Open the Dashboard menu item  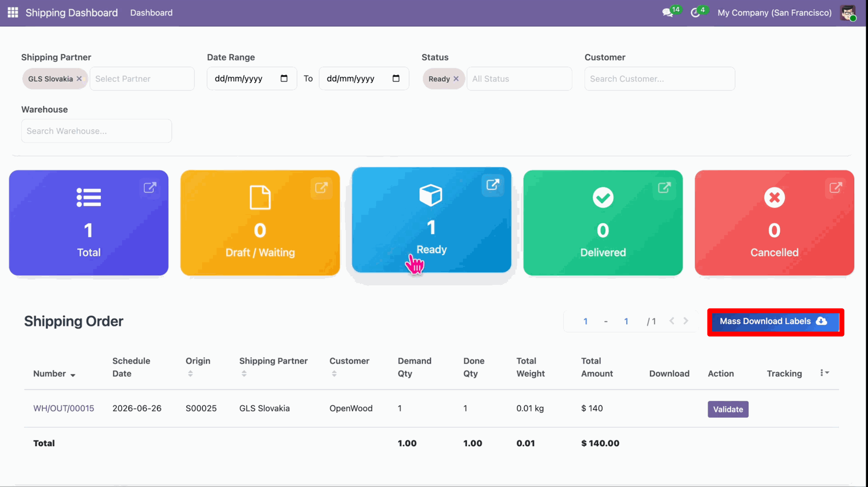click(x=151, y=13)
